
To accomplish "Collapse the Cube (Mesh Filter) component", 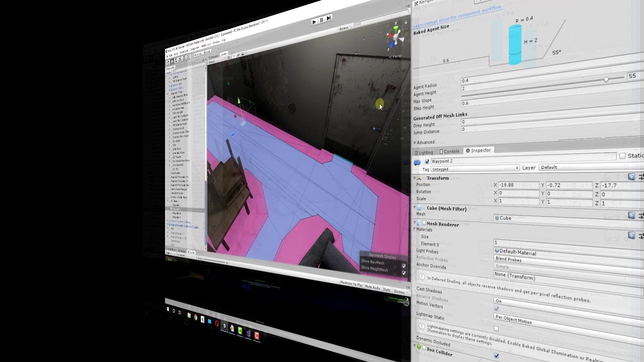I will click(415, 208).
